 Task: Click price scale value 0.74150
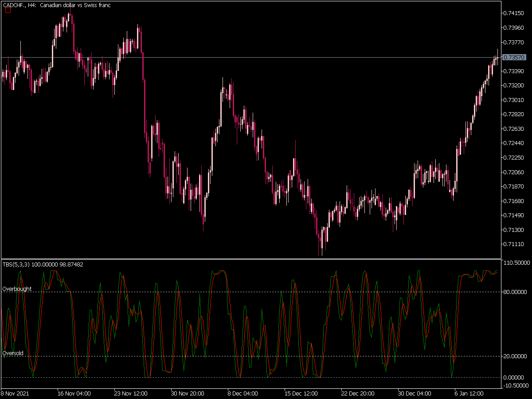tap(515, 13)
